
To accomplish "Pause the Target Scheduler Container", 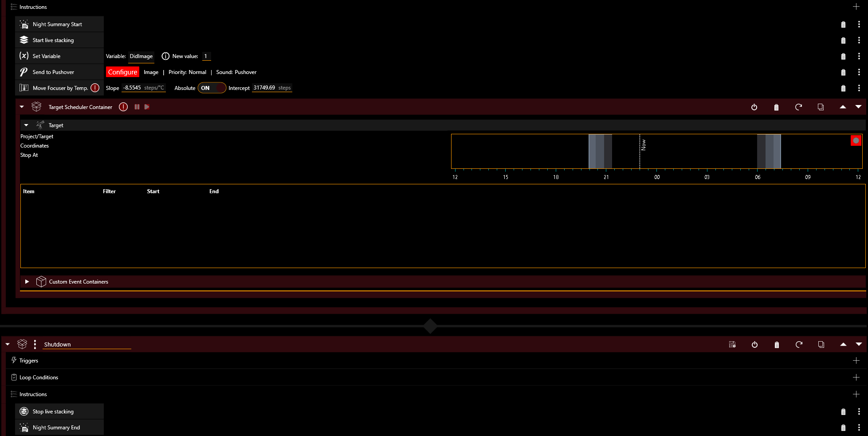I will (137, 107).
